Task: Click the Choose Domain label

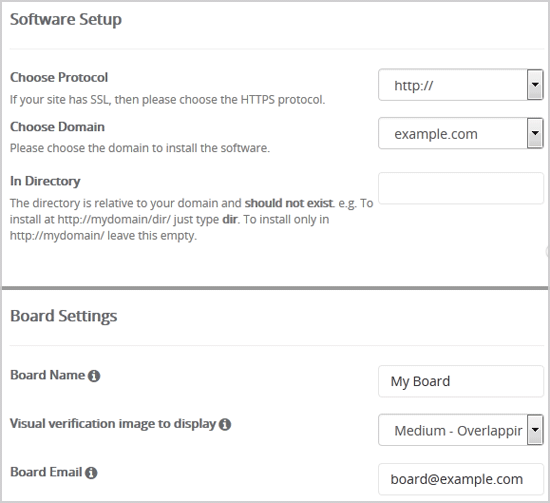Action: click(57, 127)
